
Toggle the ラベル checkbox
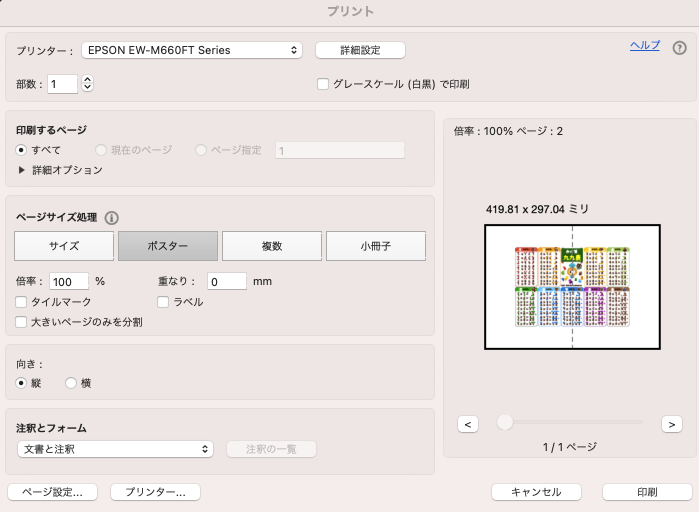pos(164,302)
